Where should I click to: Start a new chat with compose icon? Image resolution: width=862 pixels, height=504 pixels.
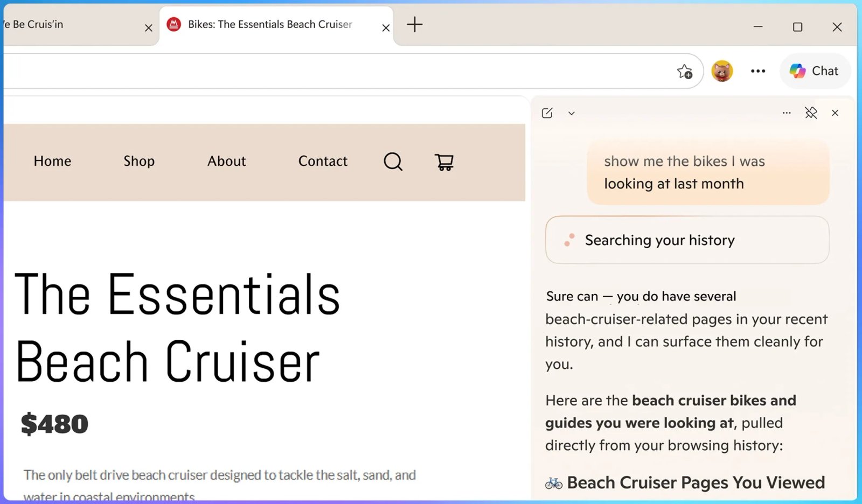[547, 113]
